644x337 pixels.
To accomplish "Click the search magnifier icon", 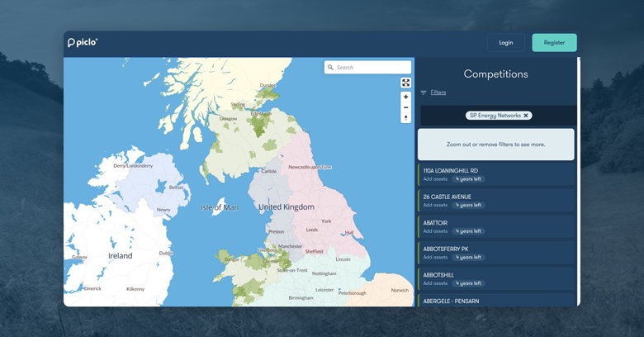I will tap(331, 68).
